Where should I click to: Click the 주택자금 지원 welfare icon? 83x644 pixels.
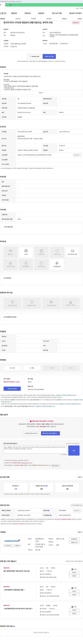click(x=11, y=265)
